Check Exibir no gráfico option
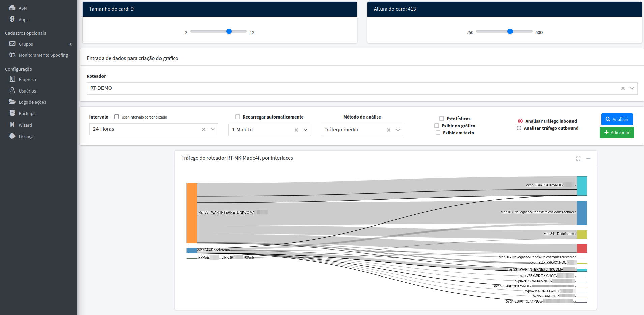The image size is (644, 315). (x=437, y=126)
